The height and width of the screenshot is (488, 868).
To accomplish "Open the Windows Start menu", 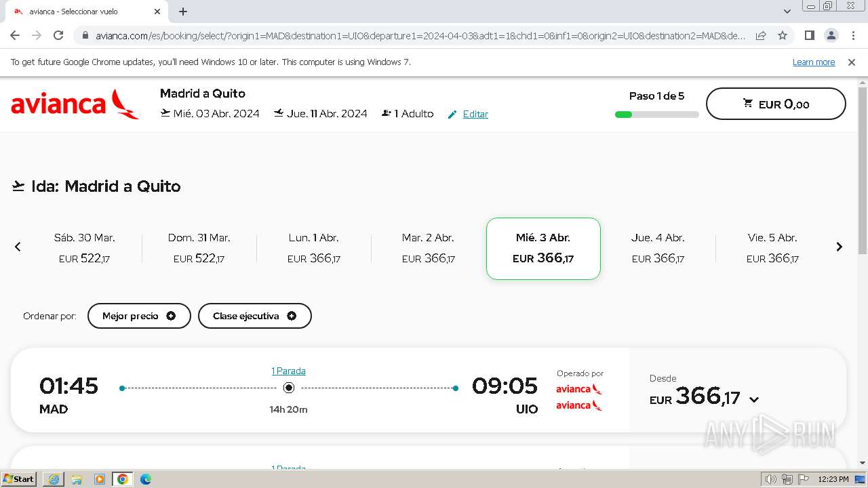I will [19, 479].
